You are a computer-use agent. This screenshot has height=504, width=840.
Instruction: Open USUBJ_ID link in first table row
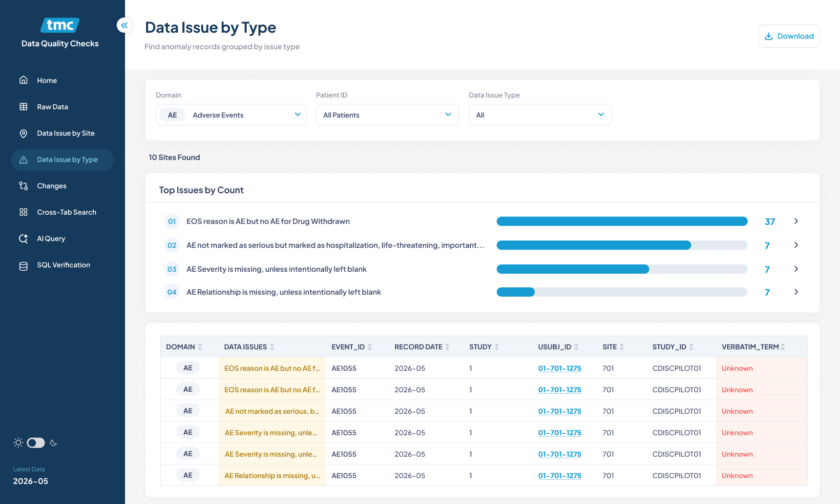tap(560, 368)
